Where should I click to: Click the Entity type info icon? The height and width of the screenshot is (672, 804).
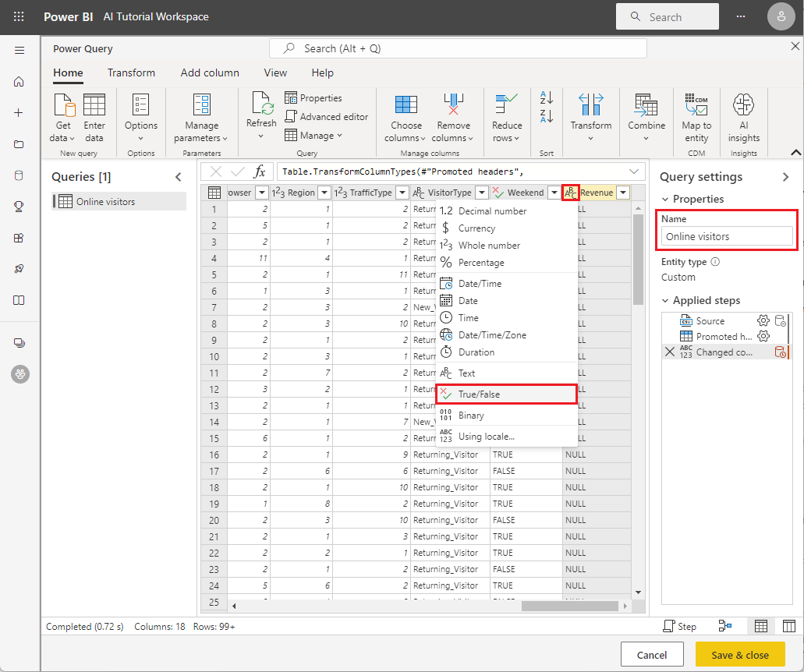point(715,262)
